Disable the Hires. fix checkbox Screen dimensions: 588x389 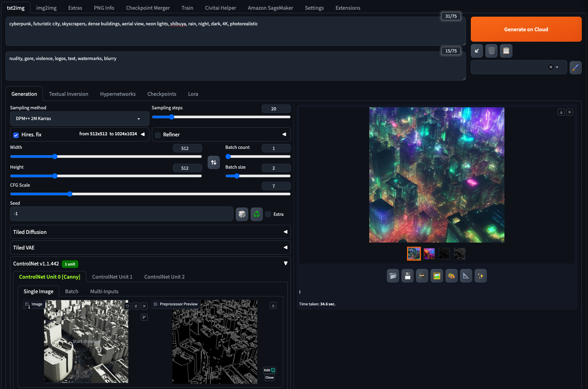pyautogui.click(x=16, y=135)
